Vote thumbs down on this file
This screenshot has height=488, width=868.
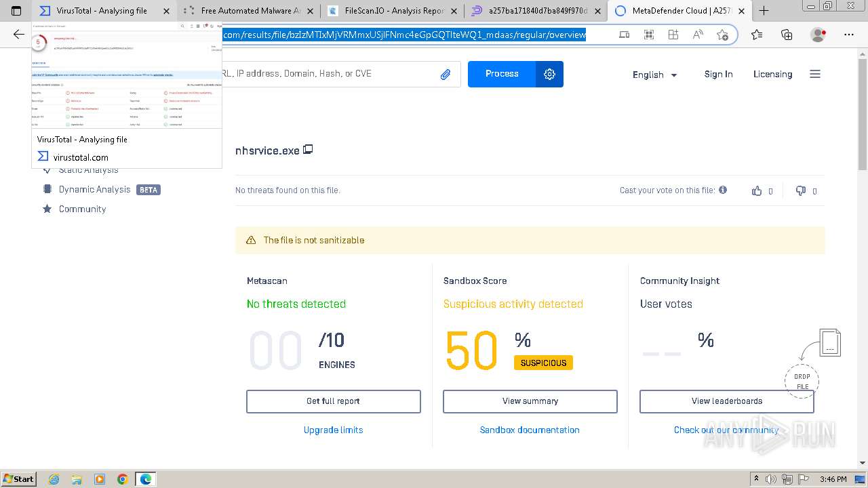click(801, 191)
